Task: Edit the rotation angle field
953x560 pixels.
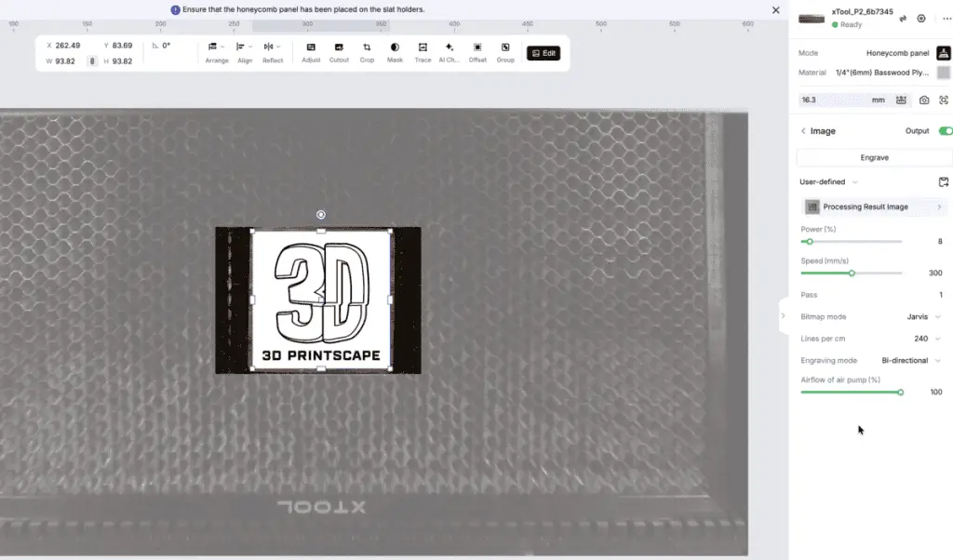Action: point(166,46)
